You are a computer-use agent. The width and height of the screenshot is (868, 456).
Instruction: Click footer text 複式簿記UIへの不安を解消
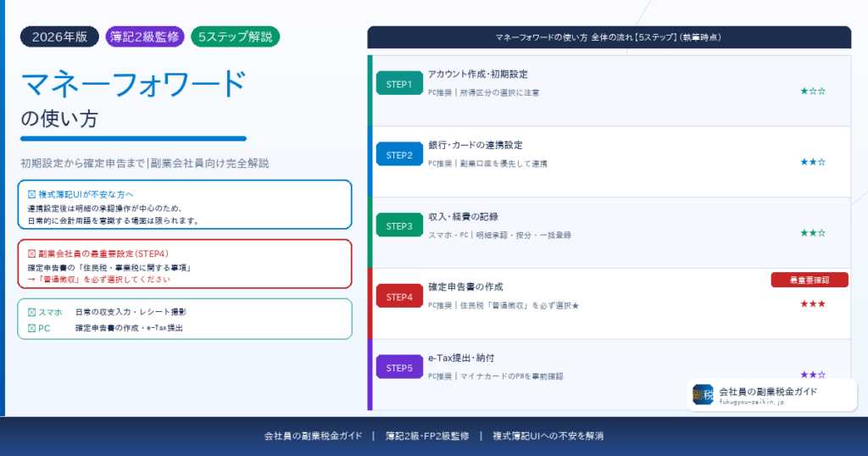pos(548,436)
